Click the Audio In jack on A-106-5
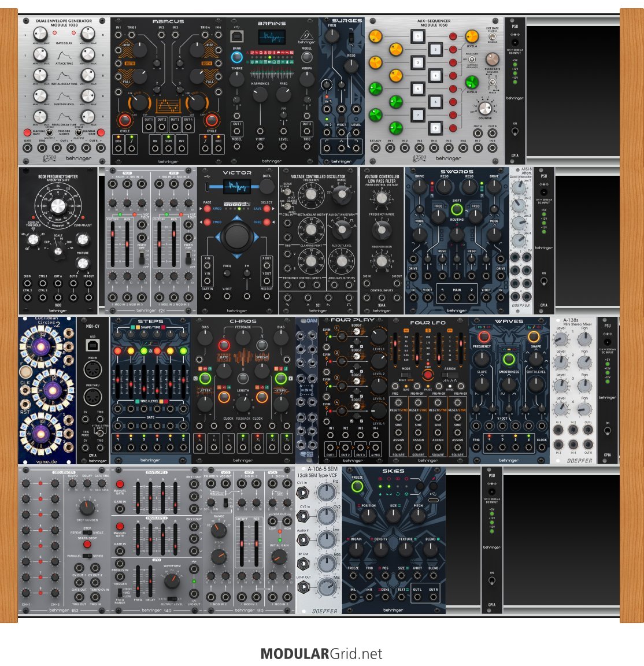Screen dimensions: 644x666 point(303,541)
